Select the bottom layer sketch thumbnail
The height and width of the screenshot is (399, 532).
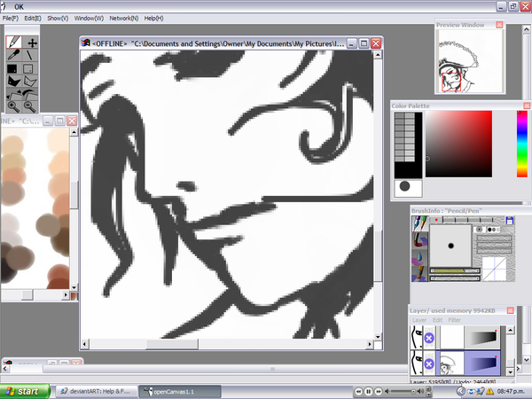(451, 364)
